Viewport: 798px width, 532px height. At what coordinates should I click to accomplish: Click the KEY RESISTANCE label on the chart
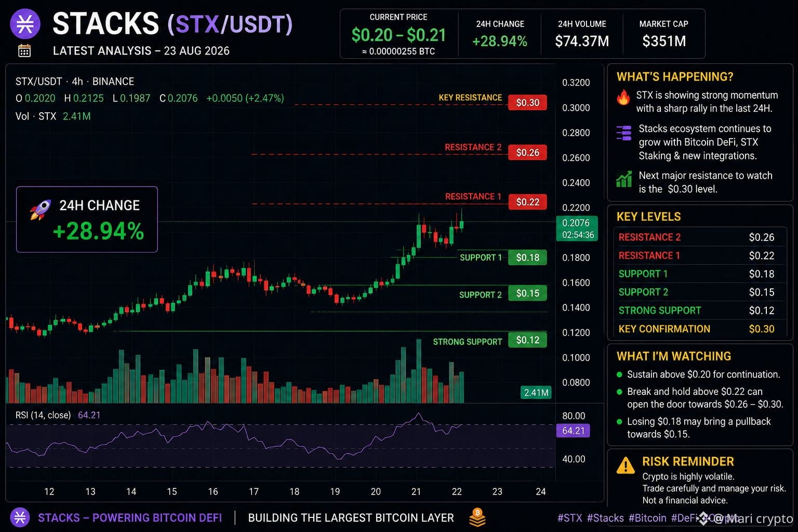470,98
